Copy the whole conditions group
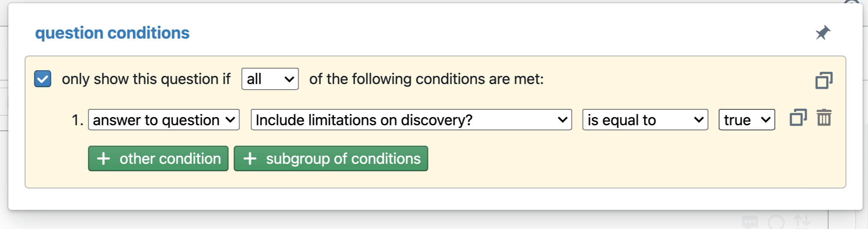This screenshot has height=229, width=868. tap(824, 80)
